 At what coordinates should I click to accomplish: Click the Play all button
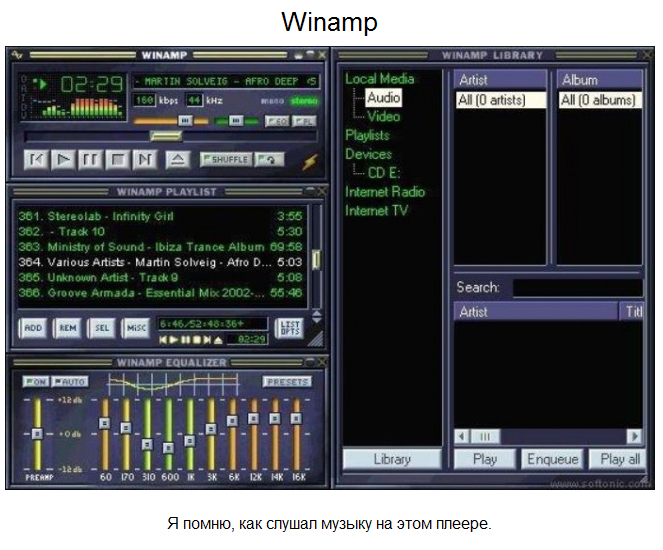(x=618, y=459)
